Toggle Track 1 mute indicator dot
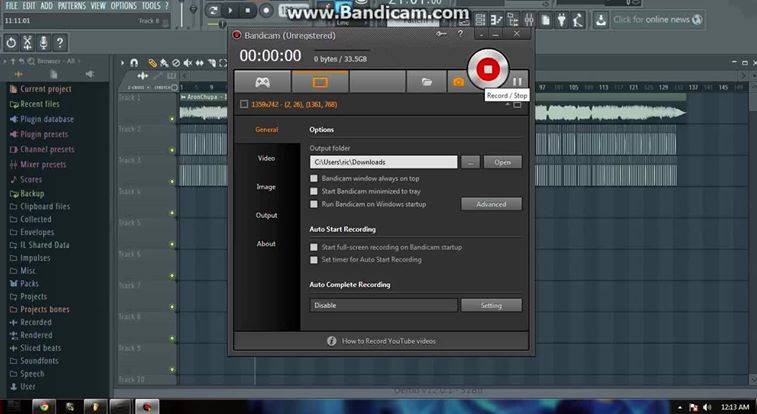Screen dimensions: 757x414 coord(172,119)
